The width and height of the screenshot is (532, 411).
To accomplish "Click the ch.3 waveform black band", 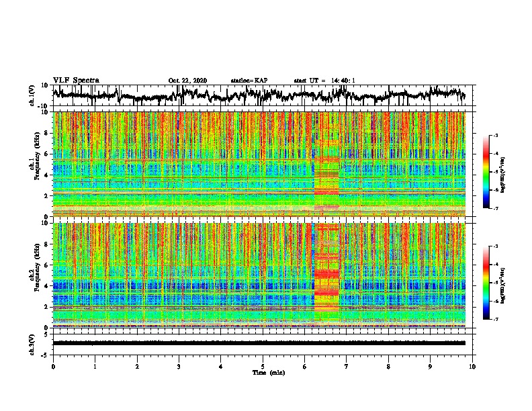I will (x=259, y=343).
